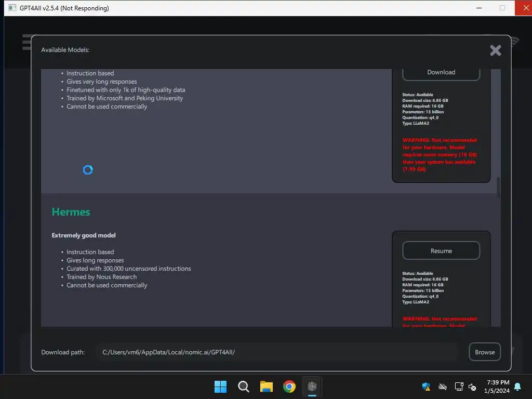Open Windows Search from the taskbar

point(243,387)
